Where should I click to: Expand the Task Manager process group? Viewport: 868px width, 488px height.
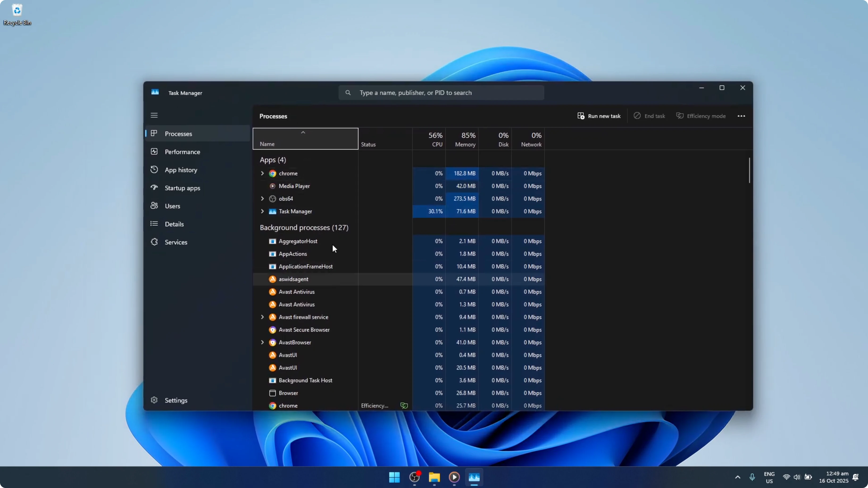coord(262,211)
